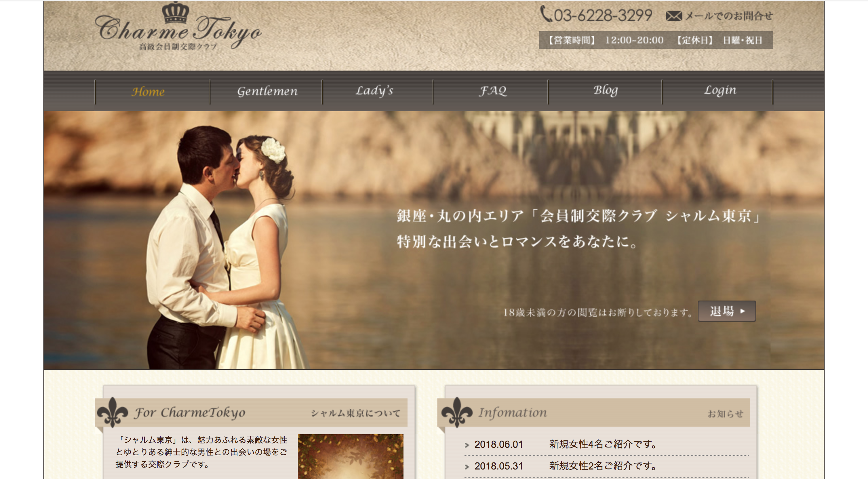
Task: Click the envelope mail icon
Action: pos(673,16)
